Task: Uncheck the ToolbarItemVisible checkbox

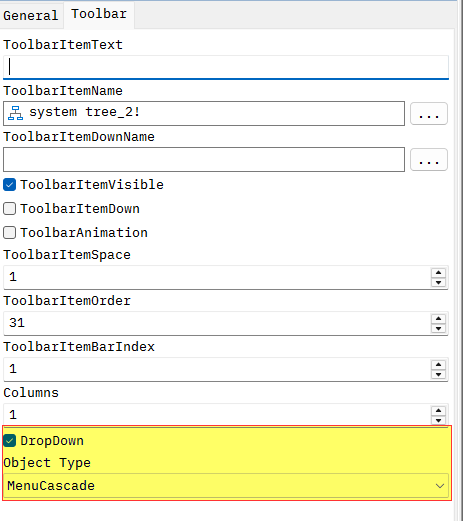Action: click(9, 185)
